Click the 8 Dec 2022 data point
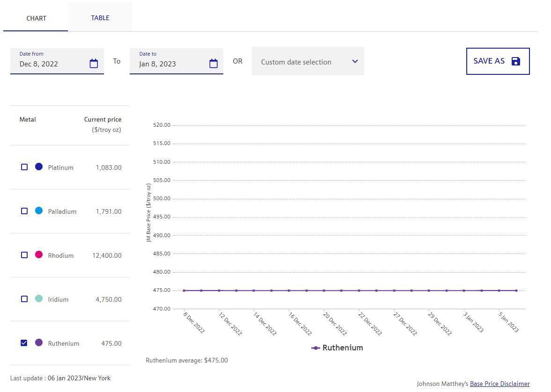This screenshot has height=392, width=551. (x=184, y=290)
